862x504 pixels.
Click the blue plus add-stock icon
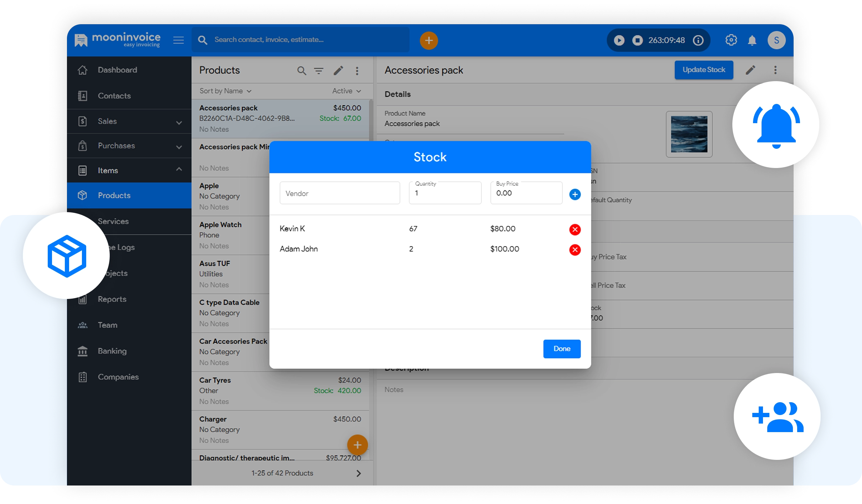coord(575,194)
